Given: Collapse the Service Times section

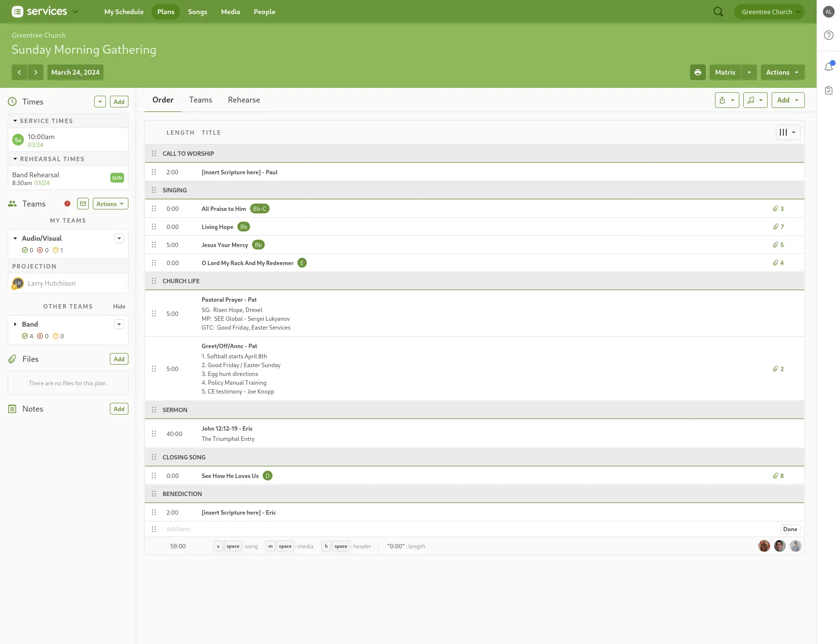Looking at the screenshot, I should click(x=15, y=121).
